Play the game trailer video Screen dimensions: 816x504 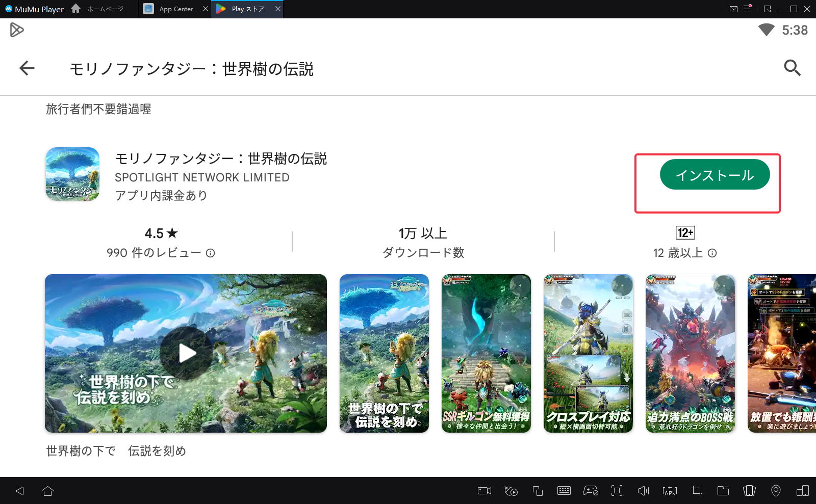tap(186, 353)
